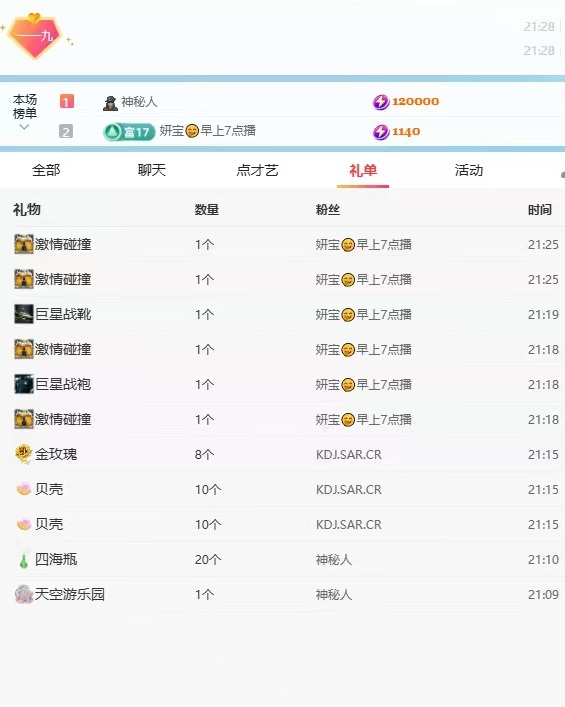The height and width of the screenshot is (707, 565).
Task: Open the 点才艺 tab
Action: [x=257, y=170]
